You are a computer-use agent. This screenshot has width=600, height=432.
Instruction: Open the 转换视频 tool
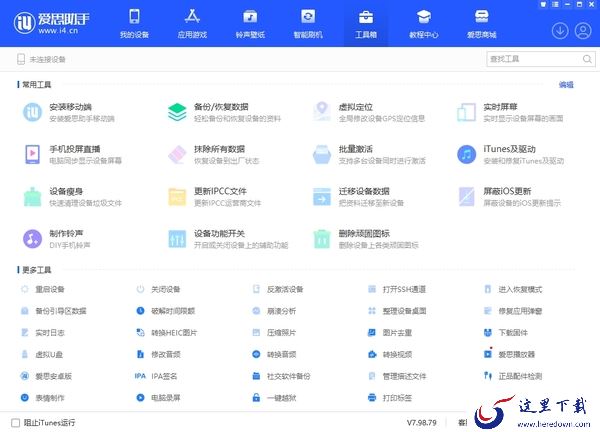click(390, 354)
